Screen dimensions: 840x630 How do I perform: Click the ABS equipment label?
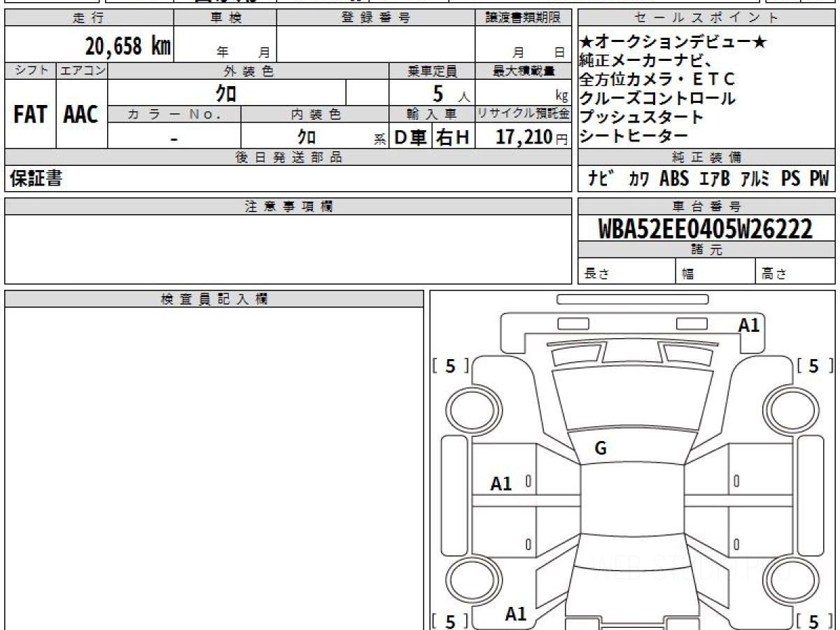(674, 179)
